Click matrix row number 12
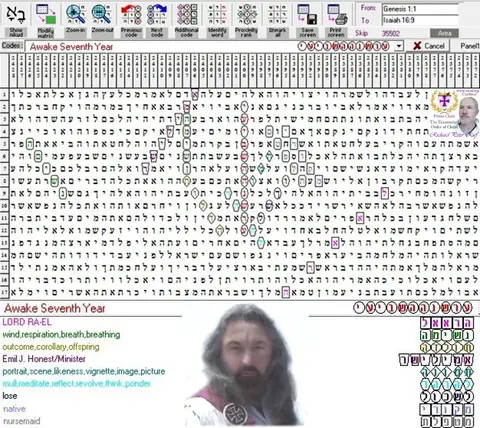Screen dimensions: 480x428 pyautogui.click(x=4, y=231)
